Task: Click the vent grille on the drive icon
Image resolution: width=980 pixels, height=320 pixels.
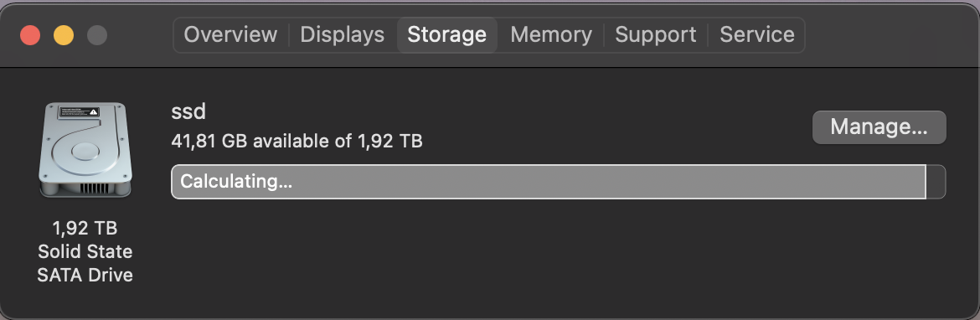Action: pyautogui.click(x=95, y=188)
